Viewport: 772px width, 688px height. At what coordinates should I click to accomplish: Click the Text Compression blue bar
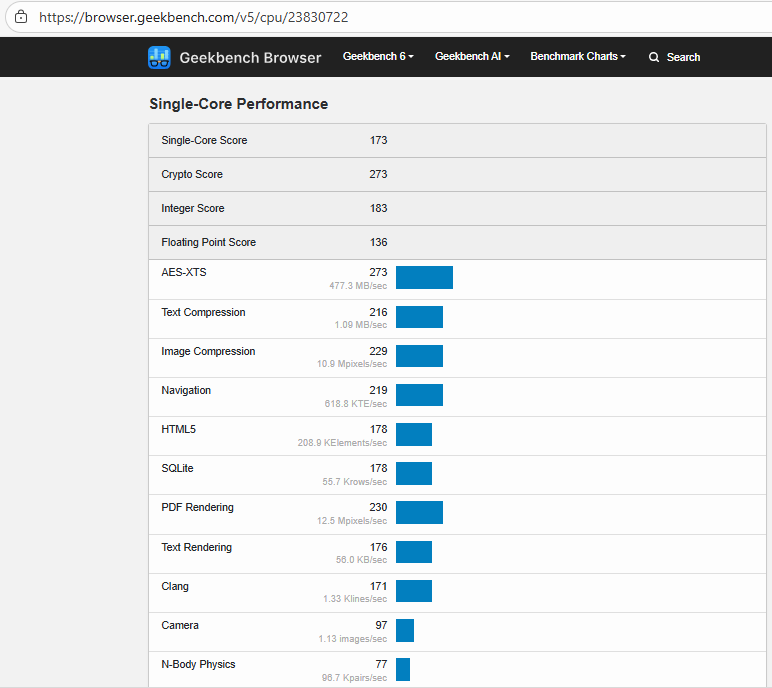[419, 317]
